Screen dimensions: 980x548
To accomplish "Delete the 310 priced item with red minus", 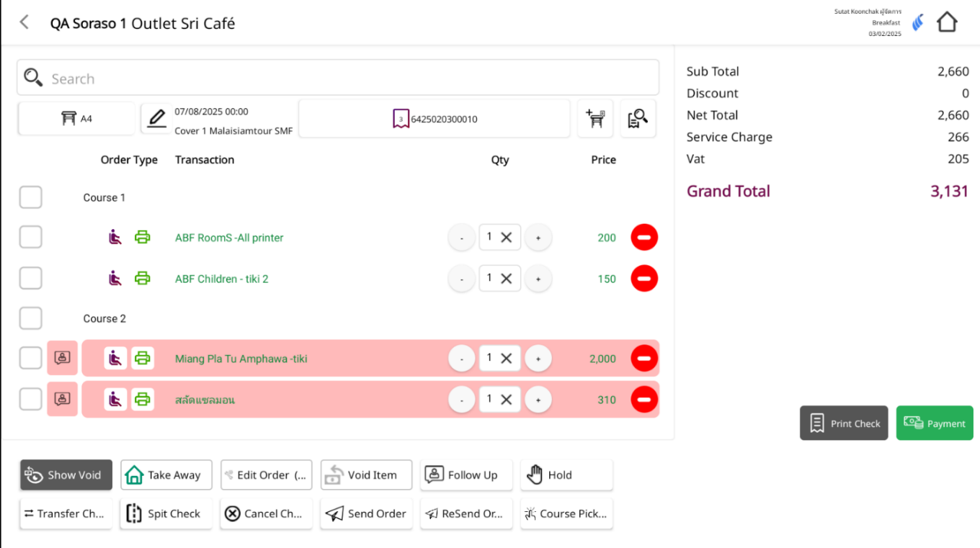I will coord(644,399).
